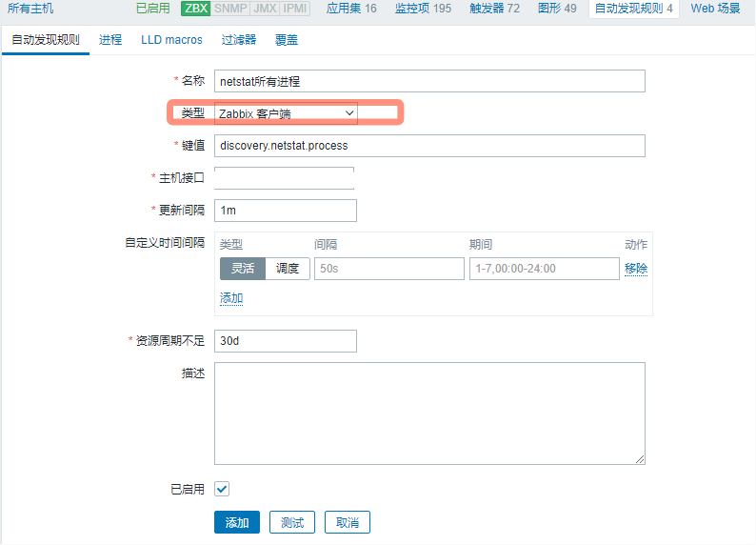Click the 资源周期不足 30d field
The height and width of the screenshot is (545, 756).
coord(286,341)
